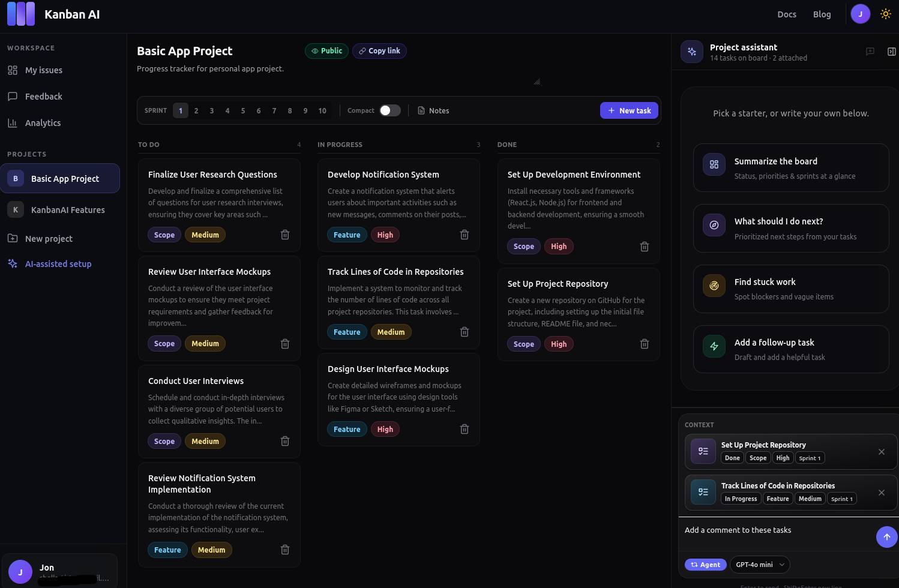Select sprint 10
This screenshot has width=899, height=588.
pyautogui.click(x=322, y=110)
